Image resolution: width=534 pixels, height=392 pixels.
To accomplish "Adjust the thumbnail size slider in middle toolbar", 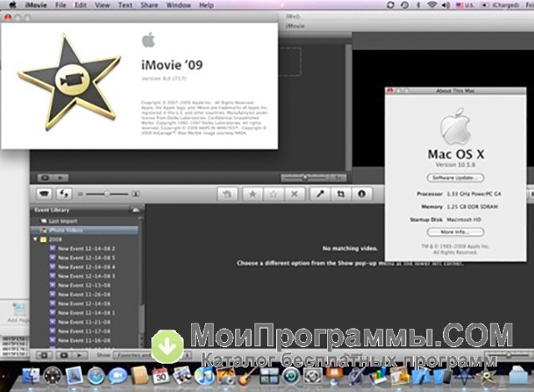I will (108, 194).
